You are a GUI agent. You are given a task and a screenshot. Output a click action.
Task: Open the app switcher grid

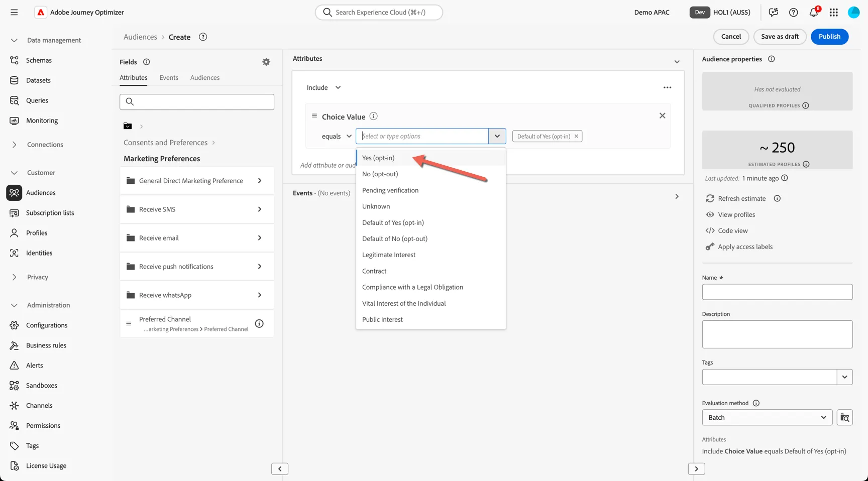point(834,12)
